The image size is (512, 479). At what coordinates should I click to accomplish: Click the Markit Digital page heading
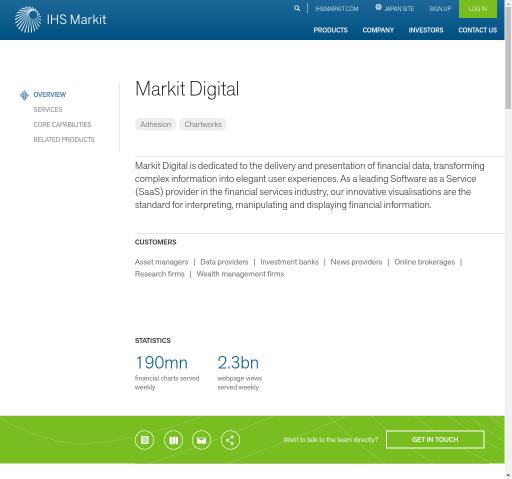click(187, 89)
